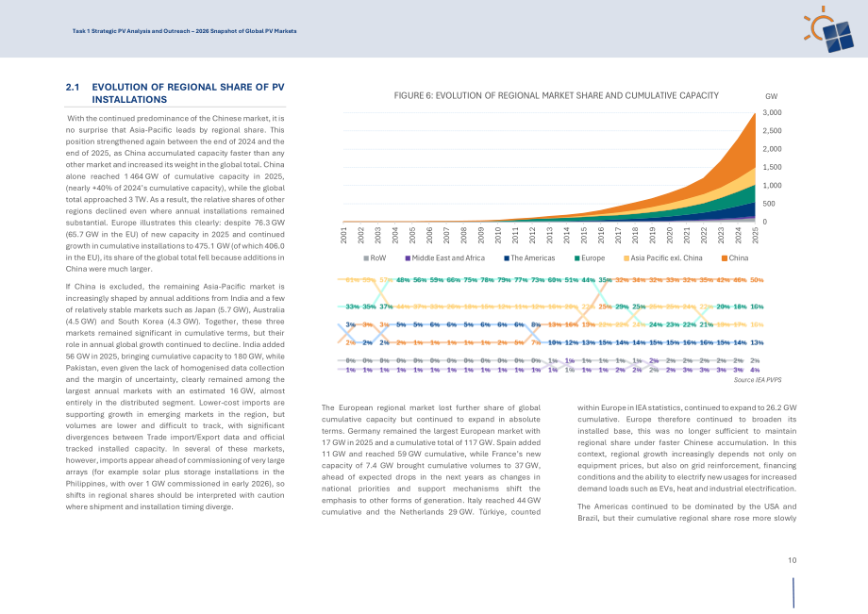Viewport: 868px width, 614px height.
Task: Click the y-axis value '500'
Action: tap(768, 204)
